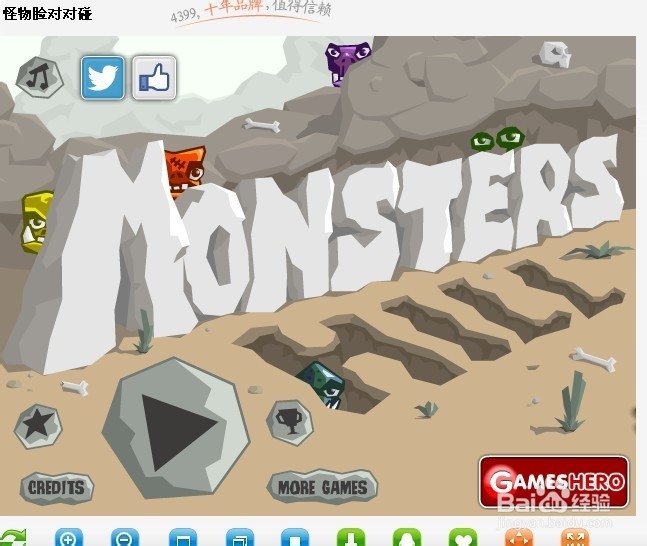Click the teal monster face in the pit
This screenshot has height=546, width=647.
coord(322,385)
